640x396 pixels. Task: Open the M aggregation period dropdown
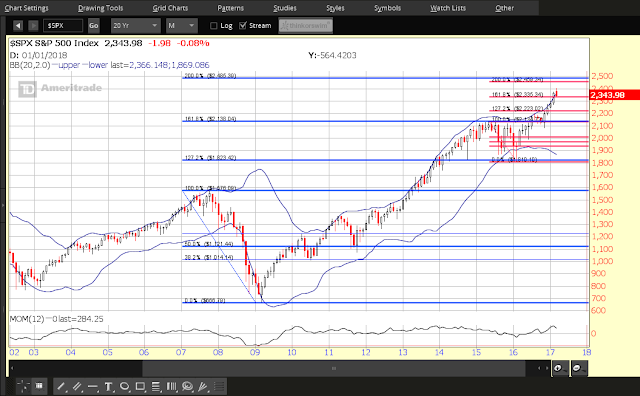181,26
